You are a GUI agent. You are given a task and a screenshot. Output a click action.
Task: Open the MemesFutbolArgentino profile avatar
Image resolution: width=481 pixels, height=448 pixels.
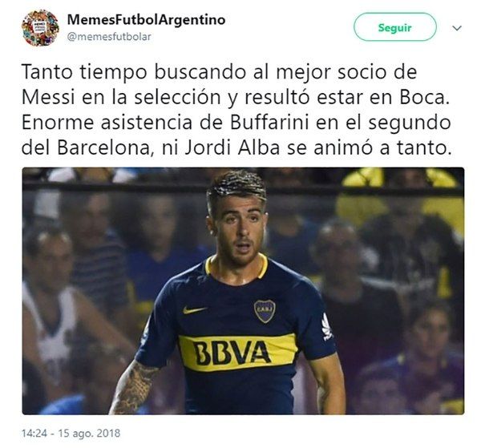(x=40, y=28)
